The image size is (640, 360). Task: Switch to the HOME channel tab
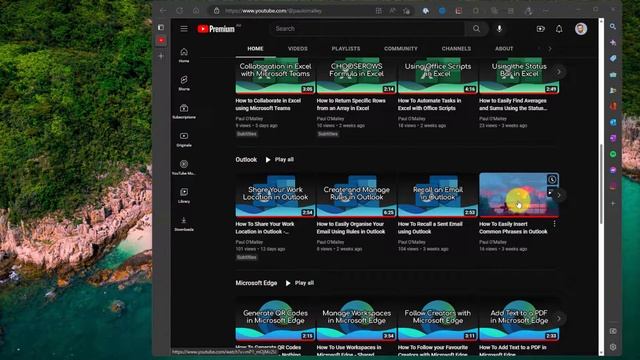(x=255, y=49)
